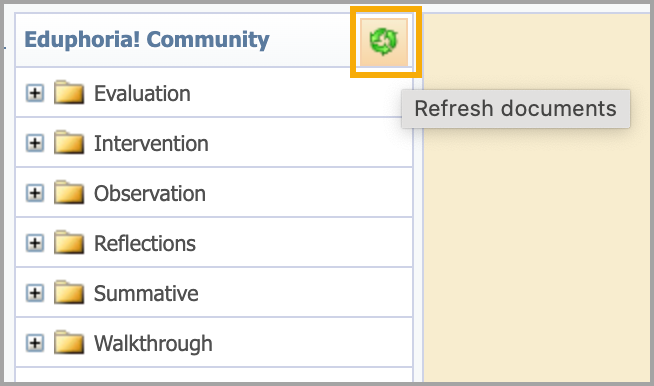Click the Walkthrough folder icon
Viewport: 654px width, 386px height.
point(69,342)
